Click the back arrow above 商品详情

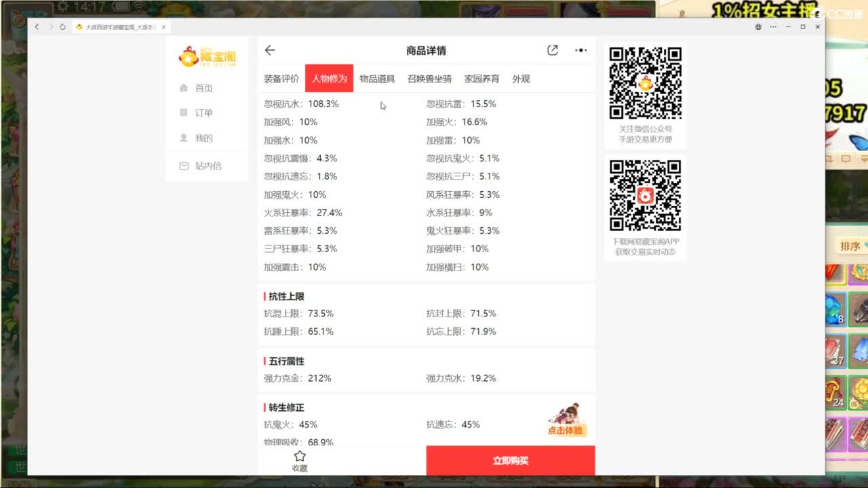(270, 50)
